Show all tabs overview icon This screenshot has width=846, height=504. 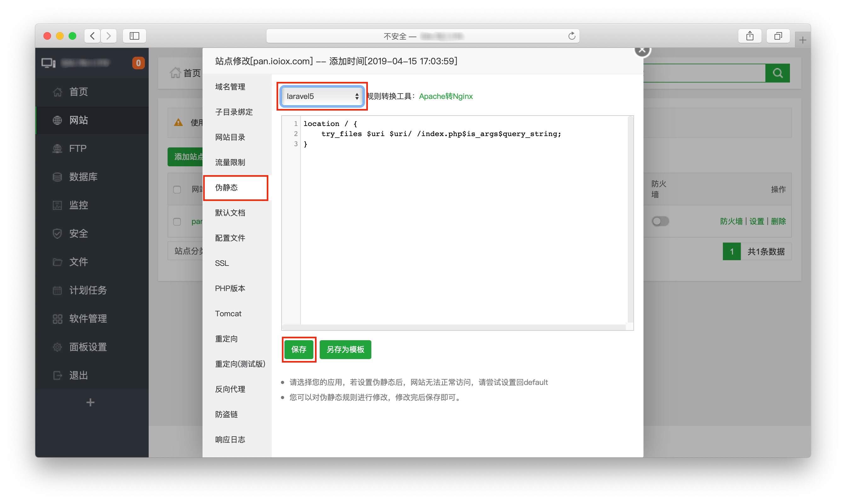point(778,36)
